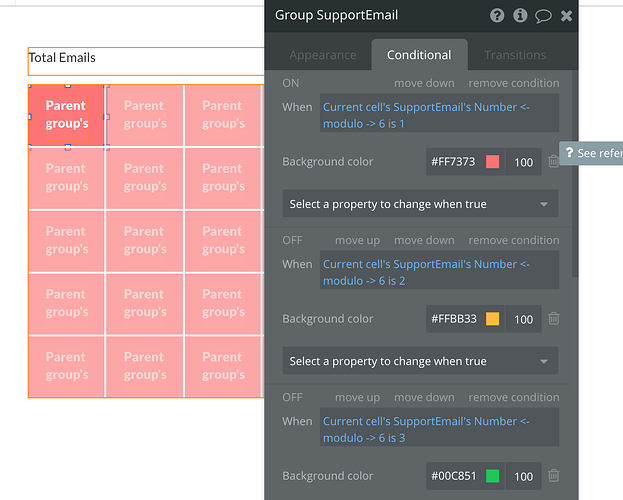Click 'move up' on the second condition
Screen dimensions: 623x500
pos(357,240)
